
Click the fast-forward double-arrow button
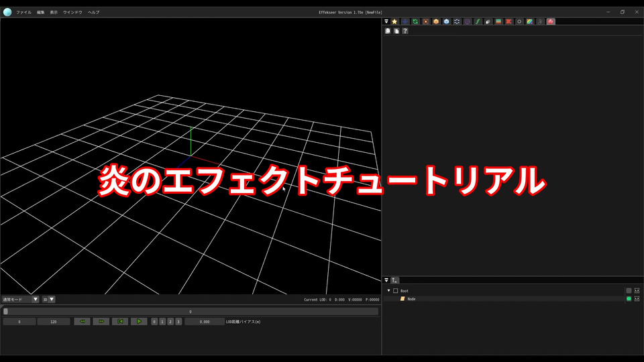(x=101, y=321)
